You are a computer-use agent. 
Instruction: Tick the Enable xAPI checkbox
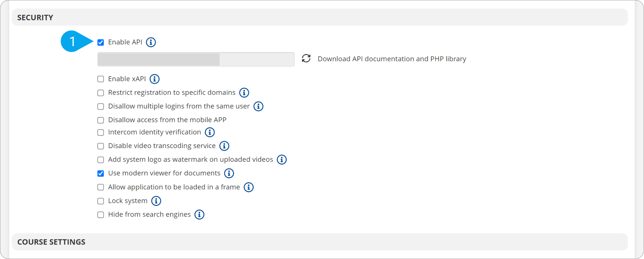pos(101,79)
